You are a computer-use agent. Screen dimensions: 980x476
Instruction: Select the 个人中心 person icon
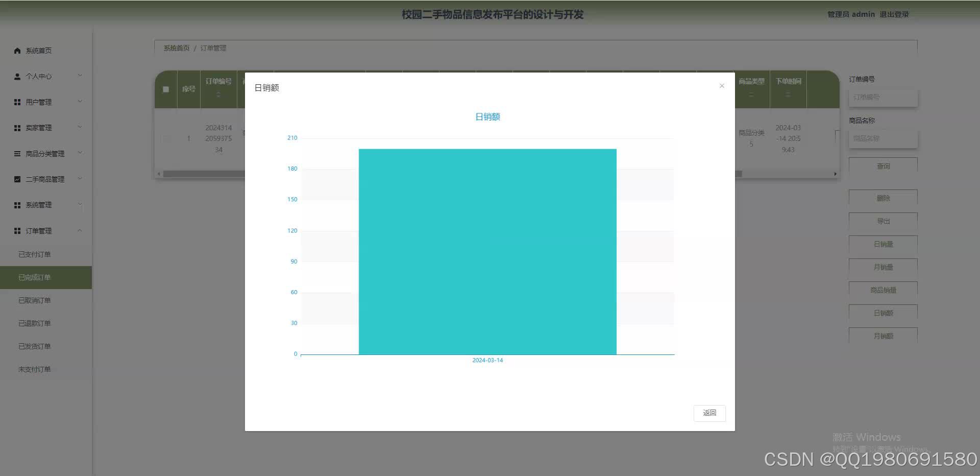(x=16, y=76)
